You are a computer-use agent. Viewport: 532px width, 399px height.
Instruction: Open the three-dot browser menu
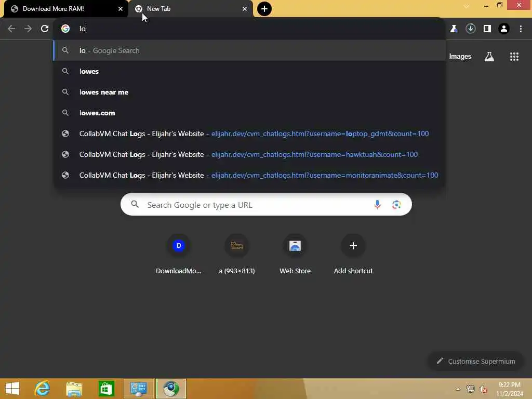[x=521, y=29]
